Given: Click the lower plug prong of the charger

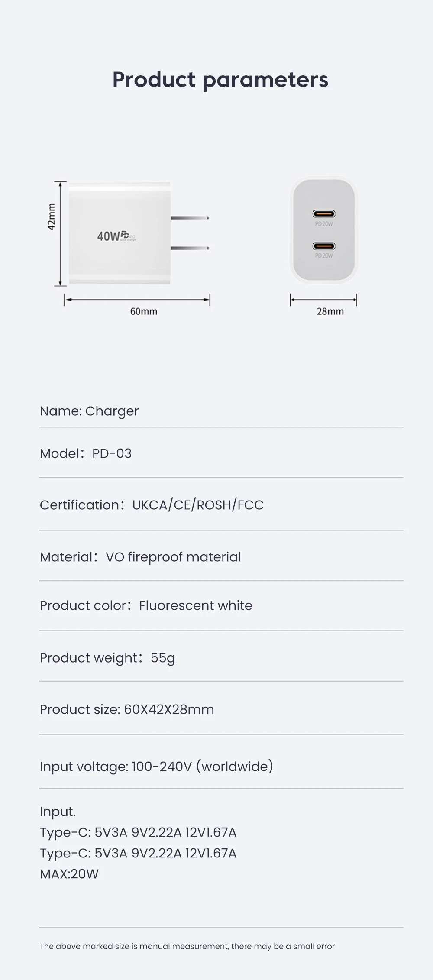Looking at the screenshot, I should (x=190, y=248).
